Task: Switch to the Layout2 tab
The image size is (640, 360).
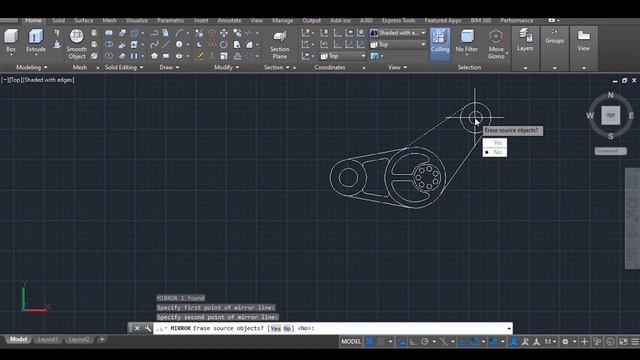Action: pos(78,339)
